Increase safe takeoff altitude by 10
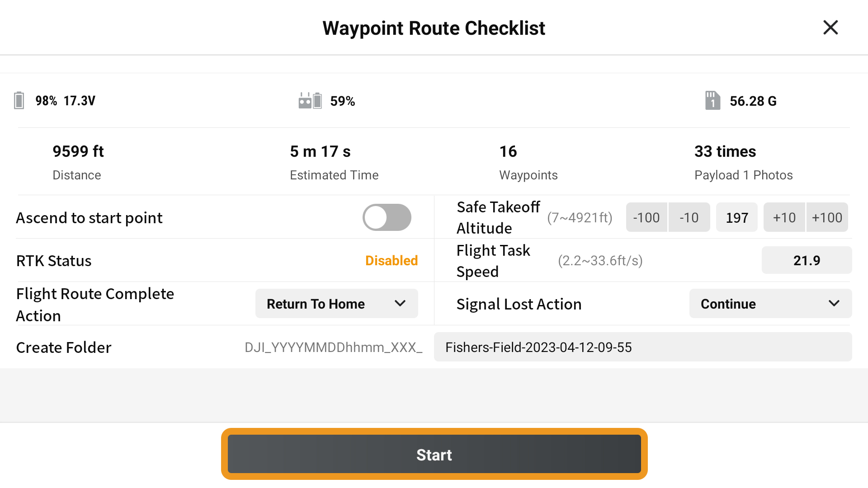This screenshot has height=488, width=868. pos(784,217)
